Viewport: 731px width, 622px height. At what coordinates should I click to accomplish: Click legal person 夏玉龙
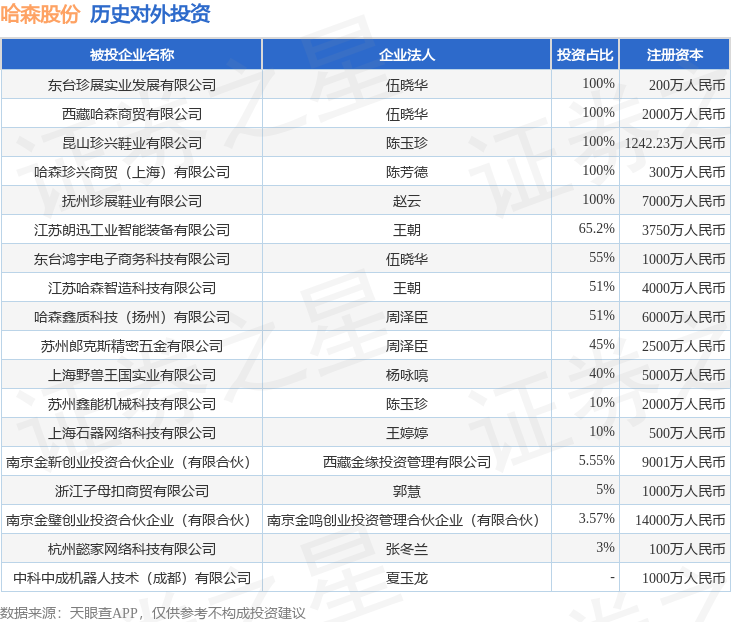[x=407, y=578]
